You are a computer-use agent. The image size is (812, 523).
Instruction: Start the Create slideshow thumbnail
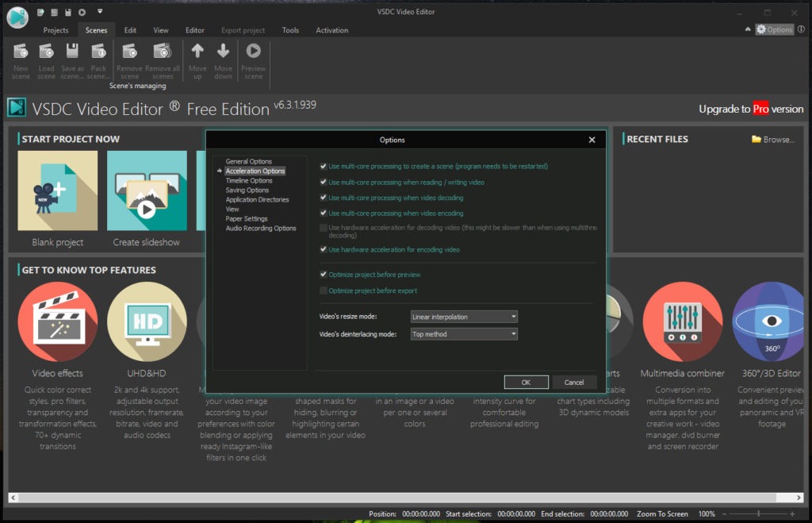tap(147, 190)
